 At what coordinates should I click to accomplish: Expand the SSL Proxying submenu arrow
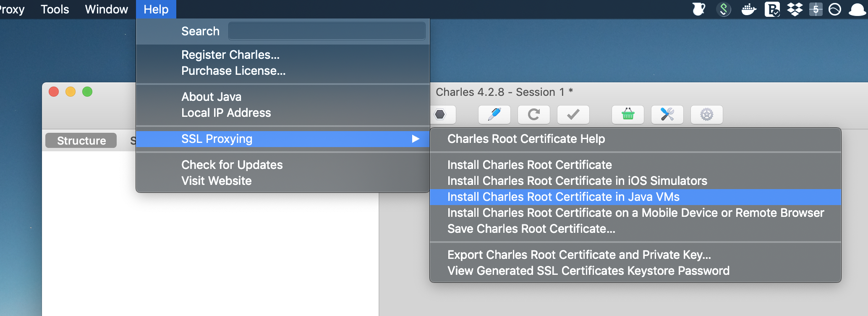point(416,139)
